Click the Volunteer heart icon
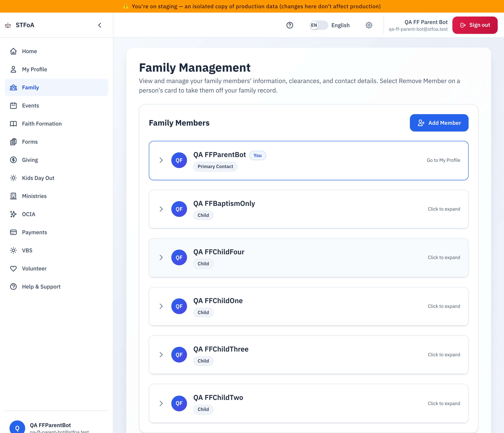 [x=13, y=268]
